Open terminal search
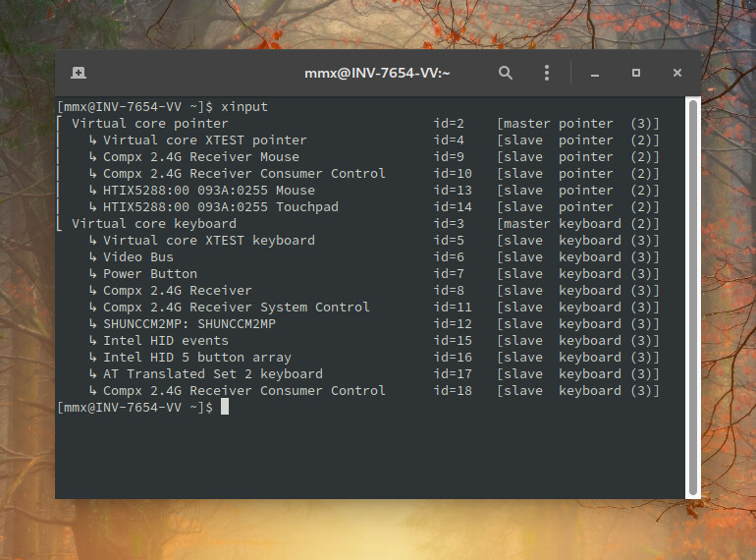 point(506,73)
